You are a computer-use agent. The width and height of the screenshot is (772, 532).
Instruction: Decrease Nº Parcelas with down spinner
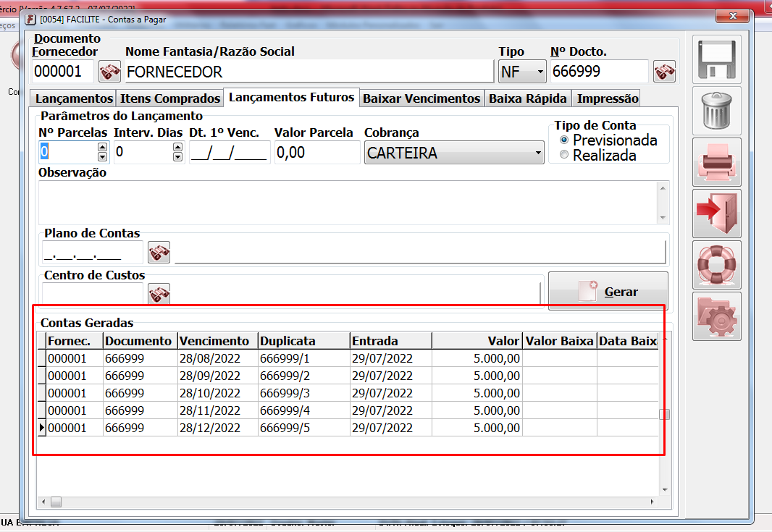[102, 157]
